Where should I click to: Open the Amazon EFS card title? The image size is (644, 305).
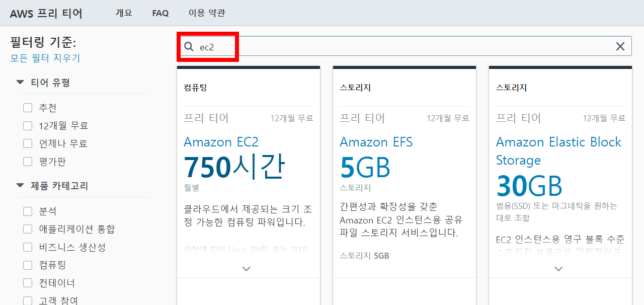(376, 142)
